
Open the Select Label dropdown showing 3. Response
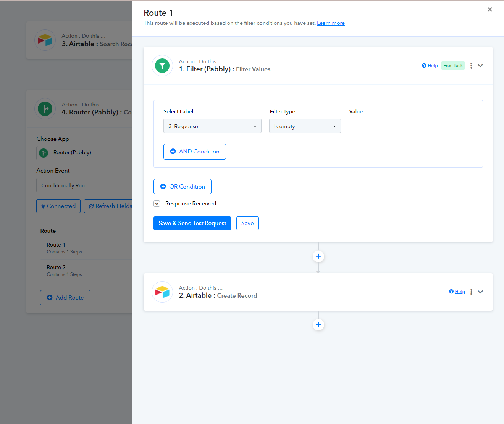[x=212, y=126]
